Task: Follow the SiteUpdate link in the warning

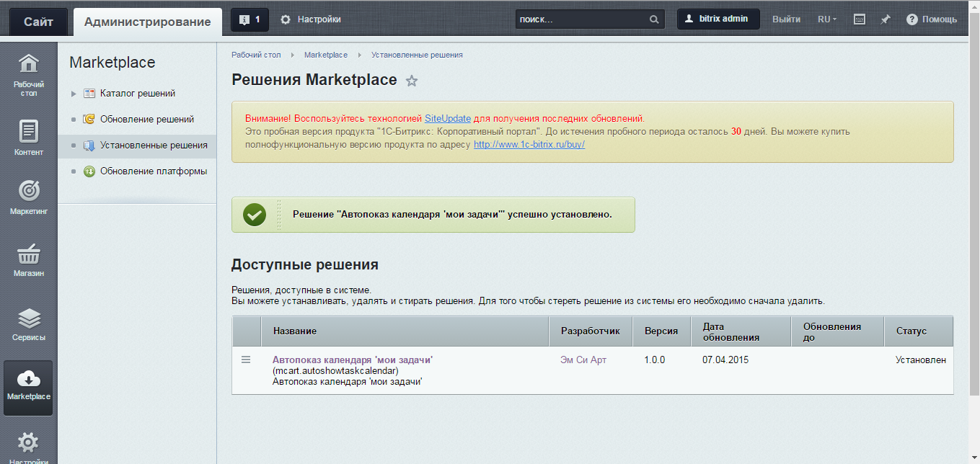Action: point(447,118)
